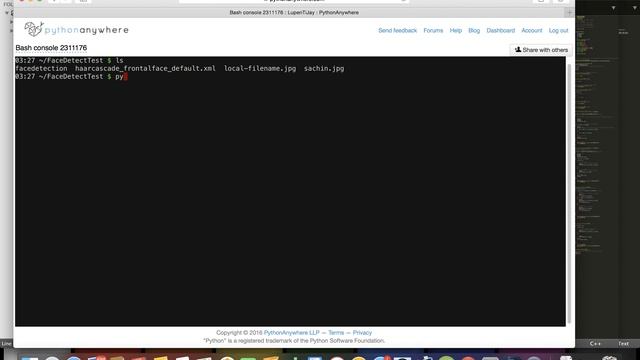
Task: Click Log out
Action: pyautogui.click(x=558, y=31)
